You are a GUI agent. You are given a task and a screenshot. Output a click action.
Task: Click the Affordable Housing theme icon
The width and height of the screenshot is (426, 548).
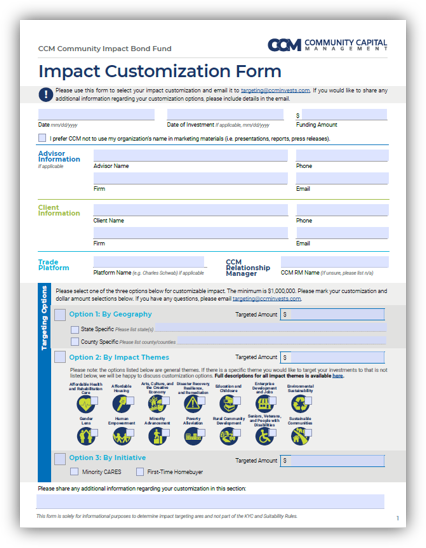[121, 404]
